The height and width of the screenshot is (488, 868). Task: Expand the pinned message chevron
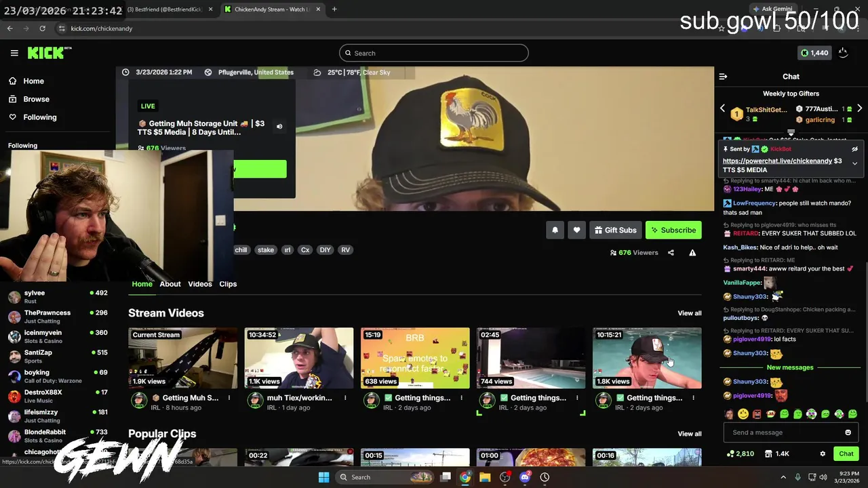tap(854, 163)
